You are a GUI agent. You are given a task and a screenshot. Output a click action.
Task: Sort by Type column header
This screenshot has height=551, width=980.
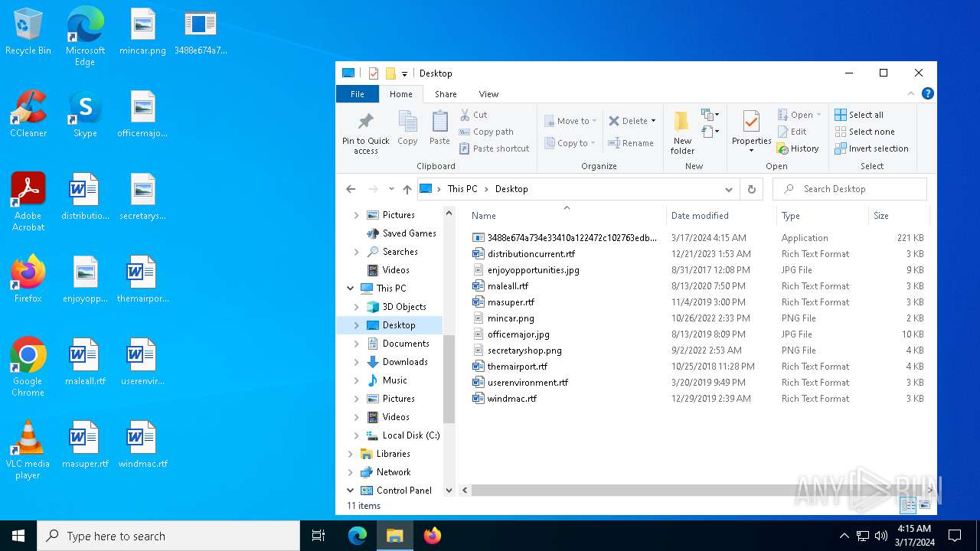pyautogui.click(x=823, y=216)
